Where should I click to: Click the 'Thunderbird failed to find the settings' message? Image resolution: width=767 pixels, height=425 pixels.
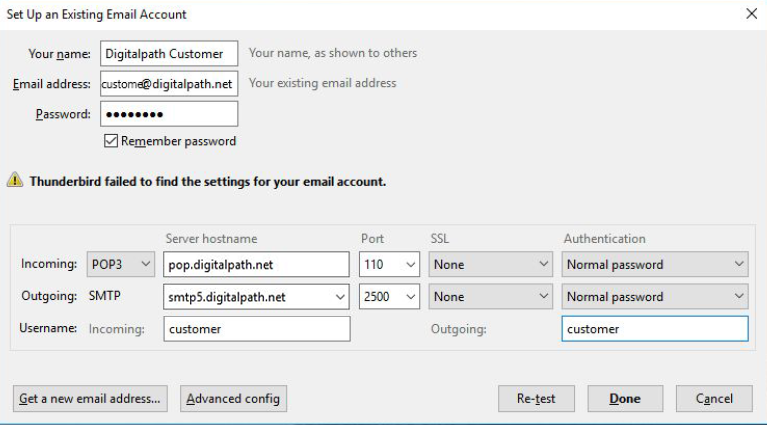(x=207, y=181)
